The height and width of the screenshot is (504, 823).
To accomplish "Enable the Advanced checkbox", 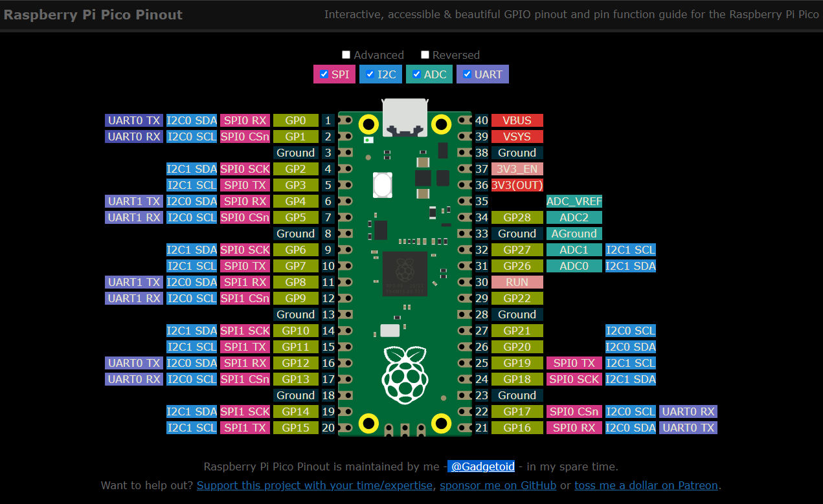I will (346, 55).
